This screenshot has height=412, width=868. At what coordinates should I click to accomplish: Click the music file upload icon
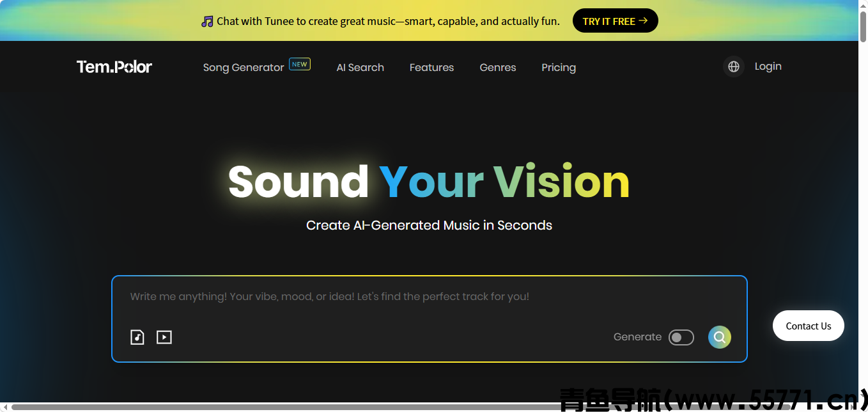tap(137, 337)
